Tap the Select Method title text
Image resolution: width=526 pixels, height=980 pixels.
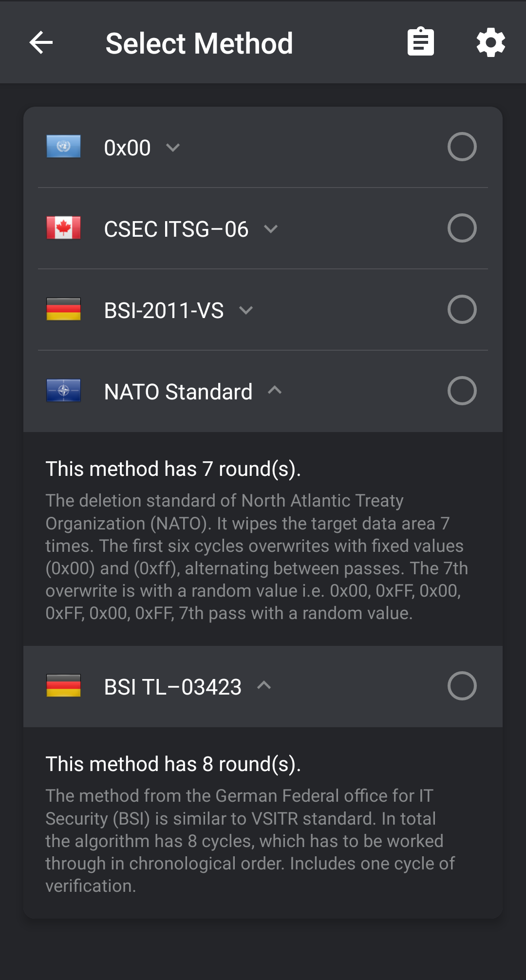click(x=199, y=43)
